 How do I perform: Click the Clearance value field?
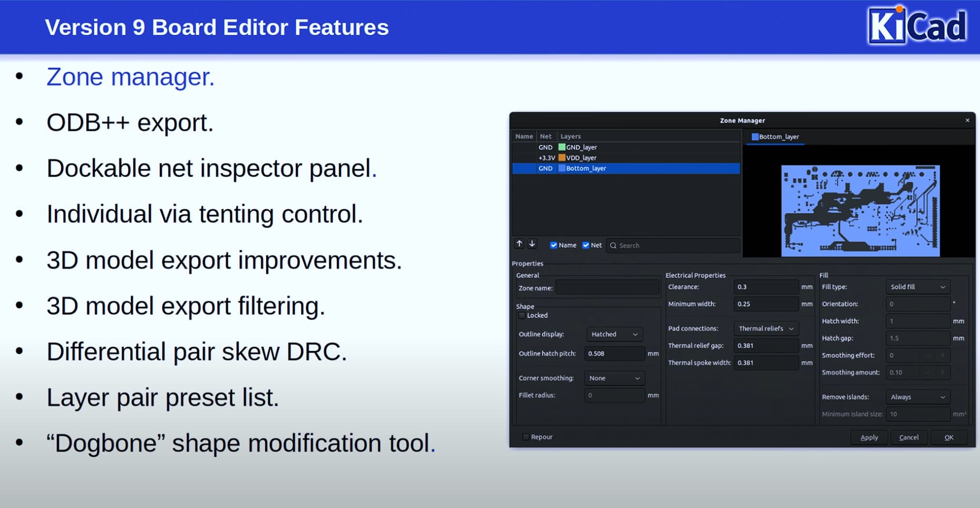click(766, 287)
